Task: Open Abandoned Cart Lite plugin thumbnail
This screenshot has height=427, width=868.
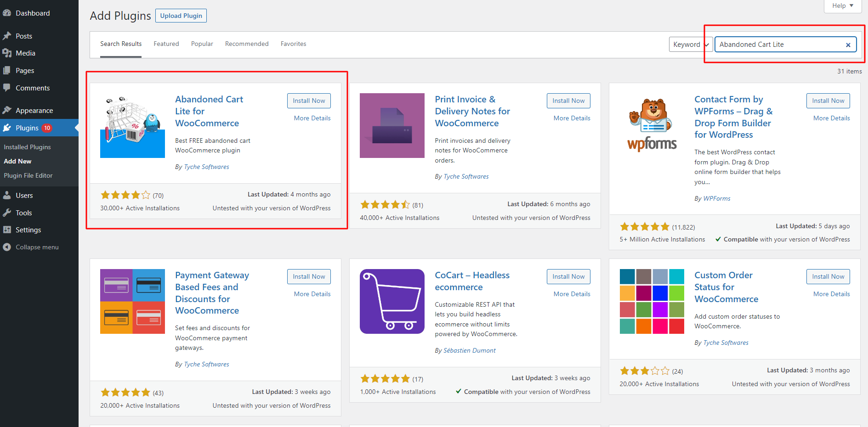Action: [132, 125]
